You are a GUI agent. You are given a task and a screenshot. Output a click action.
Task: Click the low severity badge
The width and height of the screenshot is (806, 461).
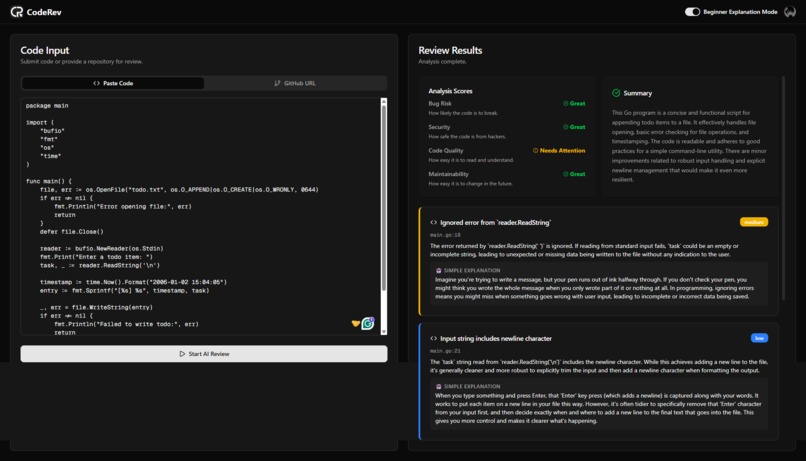(x=759, y=338)
